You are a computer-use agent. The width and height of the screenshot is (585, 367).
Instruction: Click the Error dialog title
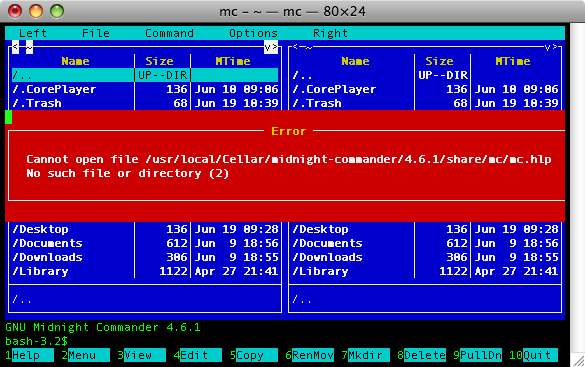coord(288,131)
